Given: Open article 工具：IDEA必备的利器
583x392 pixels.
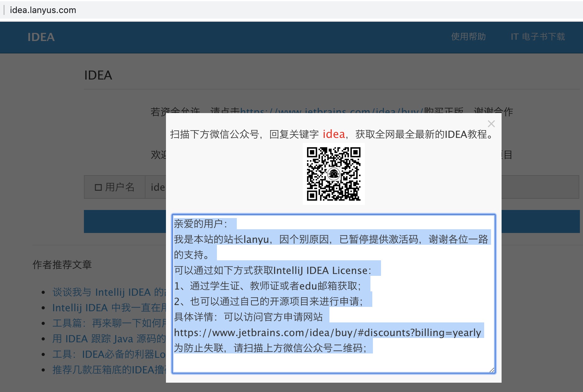Looking at the screenshot, I should pos(109,354).
